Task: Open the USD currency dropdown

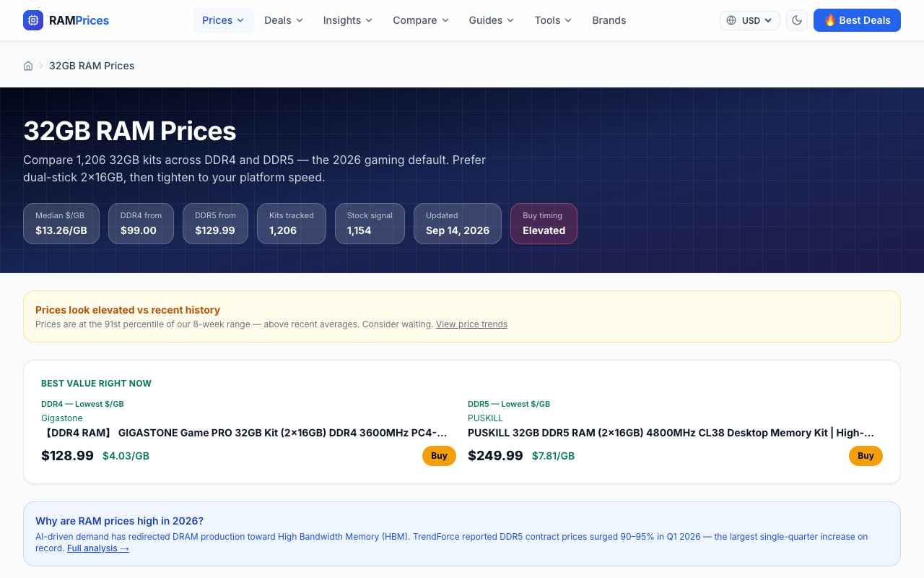Action: pyautogui.click(x=750, y=20)
